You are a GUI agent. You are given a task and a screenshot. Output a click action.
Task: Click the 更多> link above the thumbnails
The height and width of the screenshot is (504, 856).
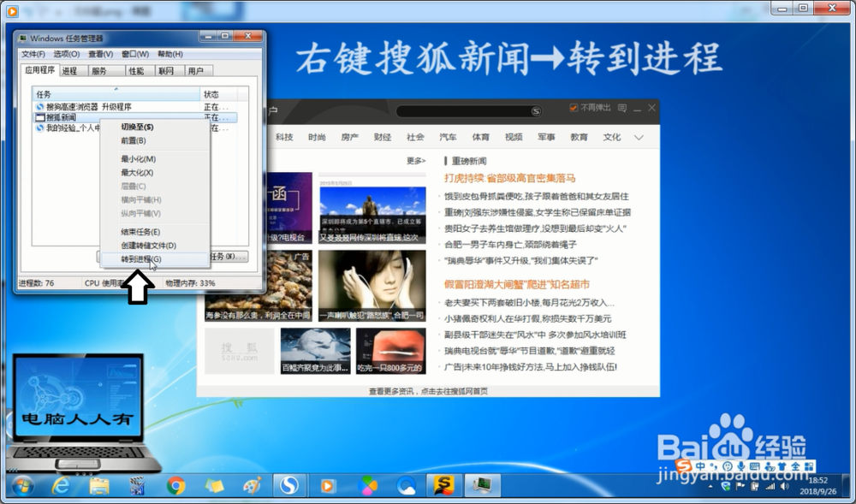click(416, 161)
